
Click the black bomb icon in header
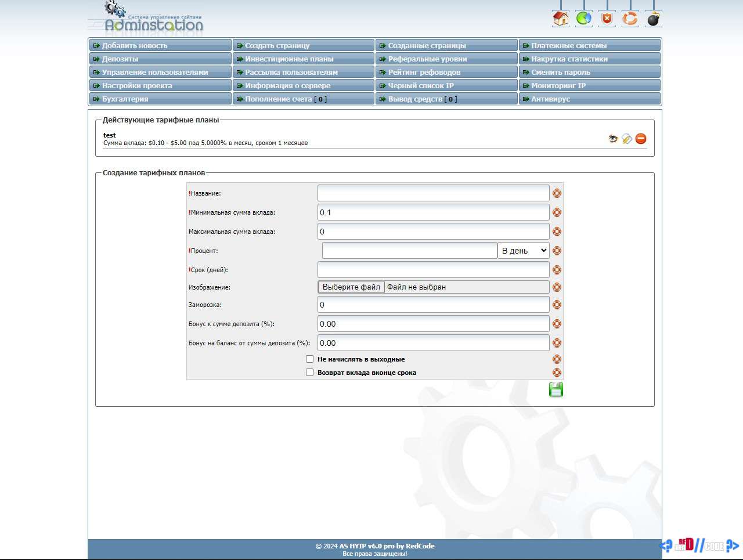tap(654, 19)
